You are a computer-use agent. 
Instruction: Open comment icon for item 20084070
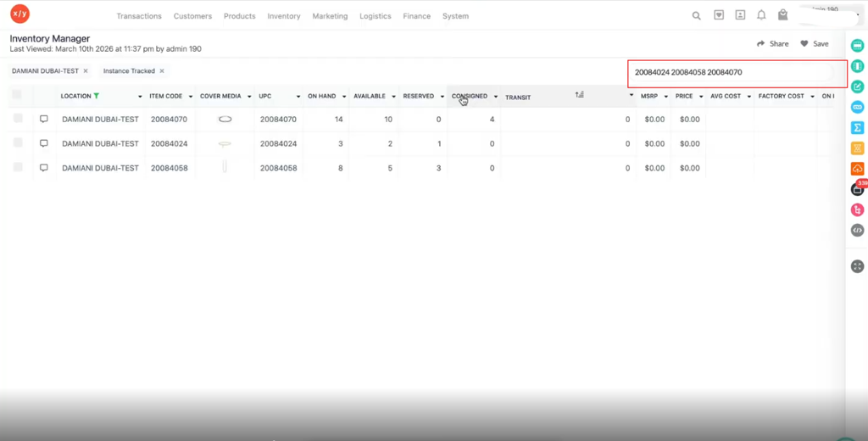(44, 119)
